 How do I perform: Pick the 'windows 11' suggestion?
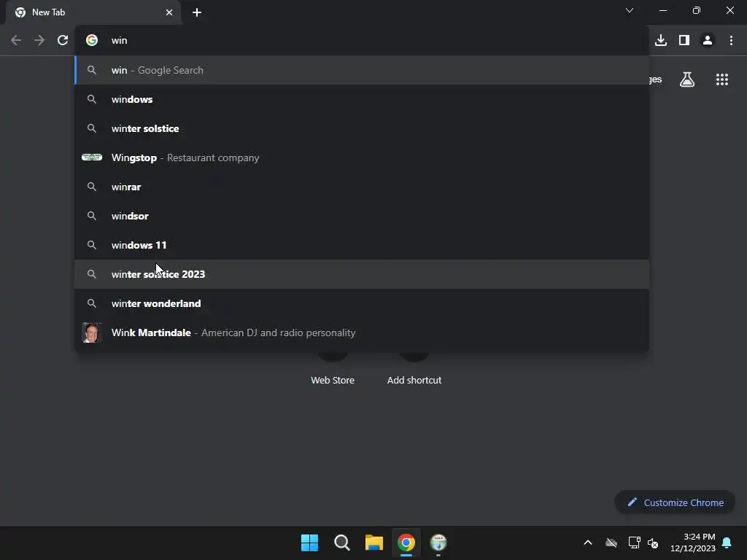point(362,245)
